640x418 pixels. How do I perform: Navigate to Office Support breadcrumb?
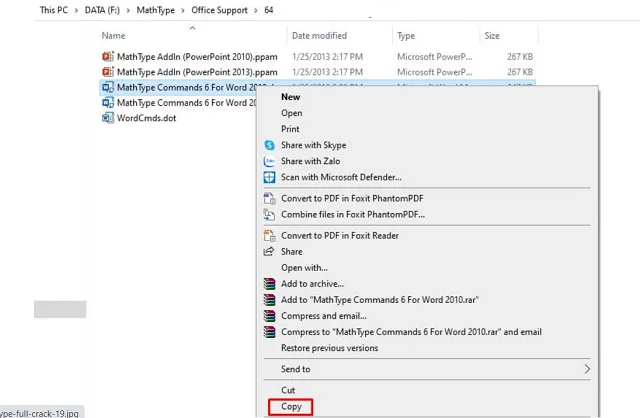220,10
